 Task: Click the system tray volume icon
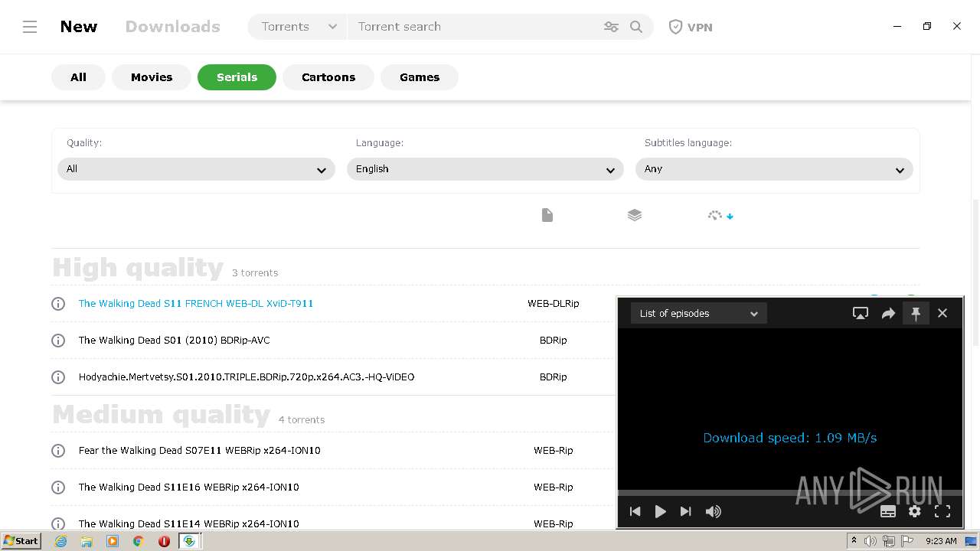[x=871, y=541]
